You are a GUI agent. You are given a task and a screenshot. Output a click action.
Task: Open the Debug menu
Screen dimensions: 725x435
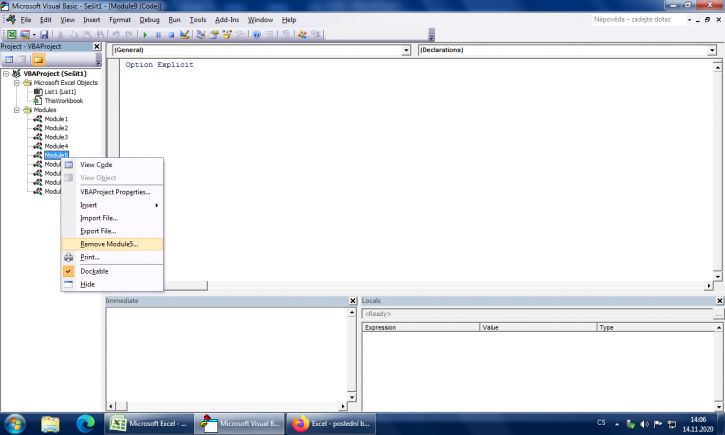pyautogui.click(x=149, y=20)
